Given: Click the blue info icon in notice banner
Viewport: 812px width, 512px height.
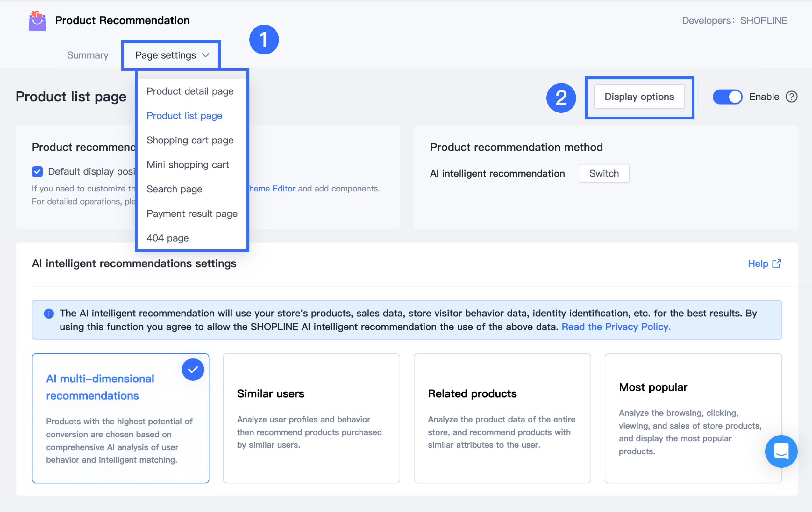Looking at the screenshot, I should coord(49,314).
